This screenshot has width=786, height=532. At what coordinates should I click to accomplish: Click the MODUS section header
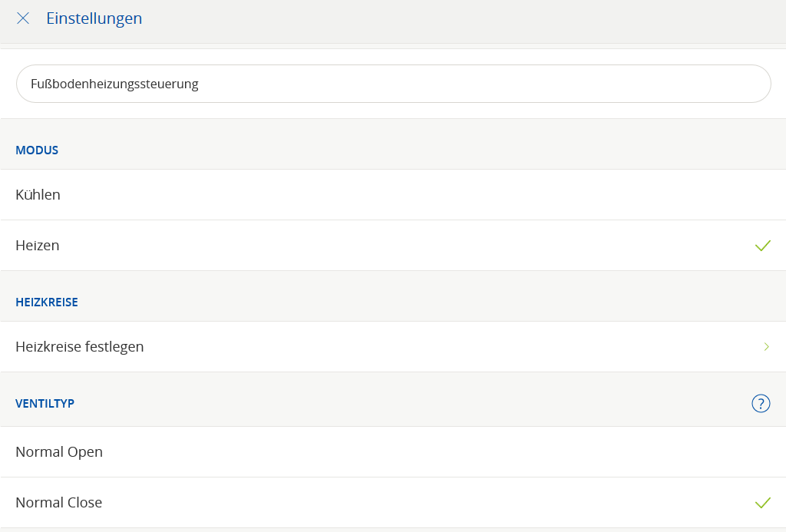click(x=37, y=150)
